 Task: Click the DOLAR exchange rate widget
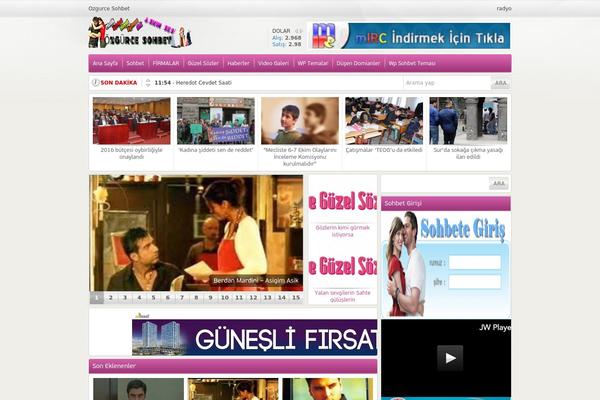287,38
